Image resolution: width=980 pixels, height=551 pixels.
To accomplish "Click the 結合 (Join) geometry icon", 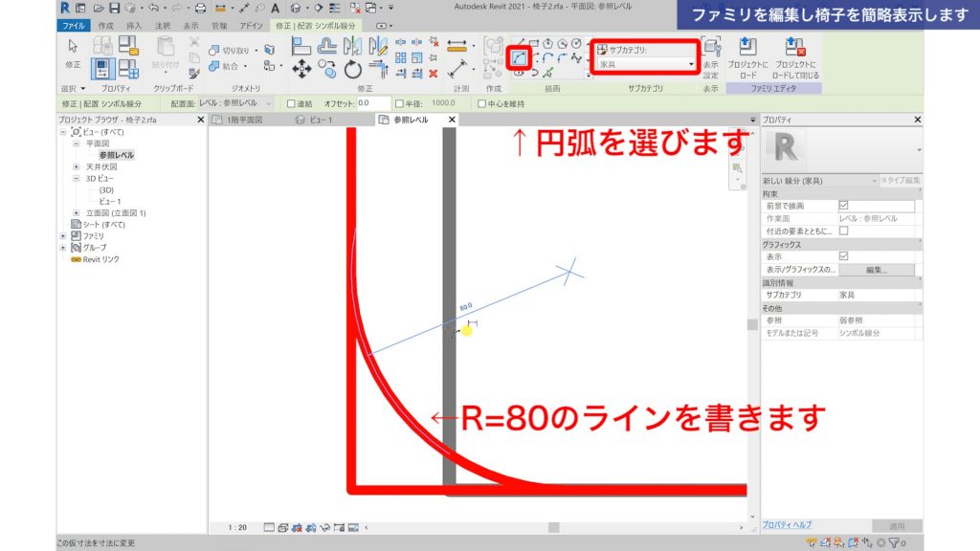I will pyautogui.click(x=213, y=65).
